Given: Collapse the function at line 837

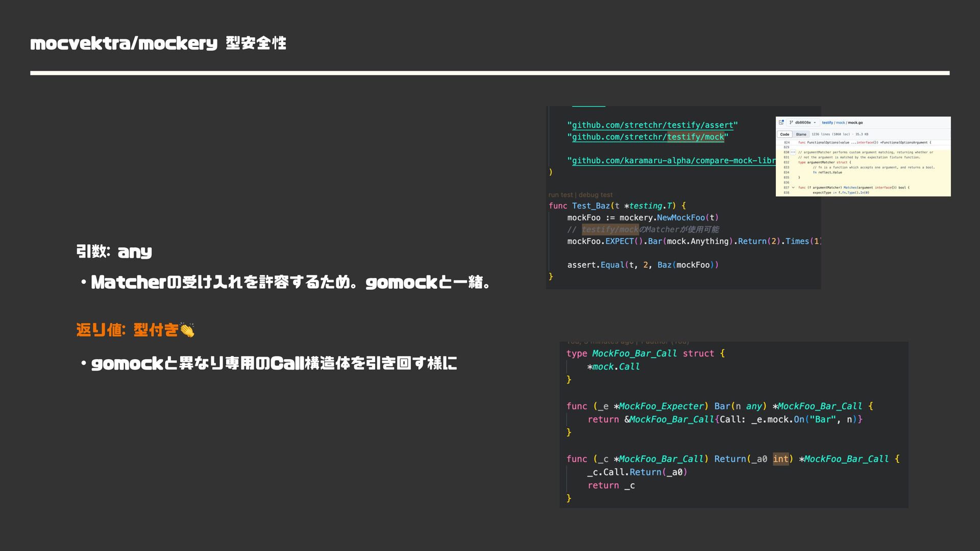Looking at the screenshot, I should coord(793,187).
